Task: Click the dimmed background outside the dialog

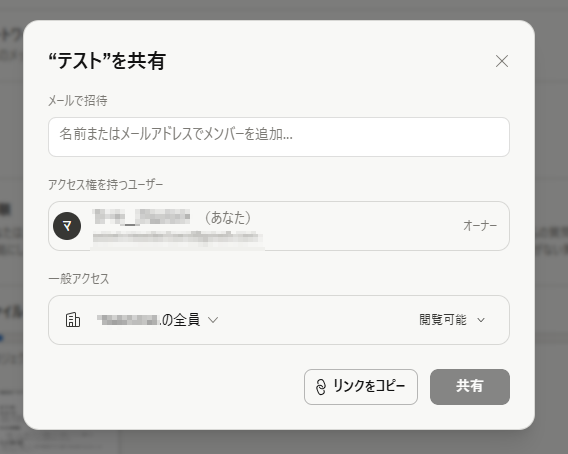Action: (x=551, y=145)
